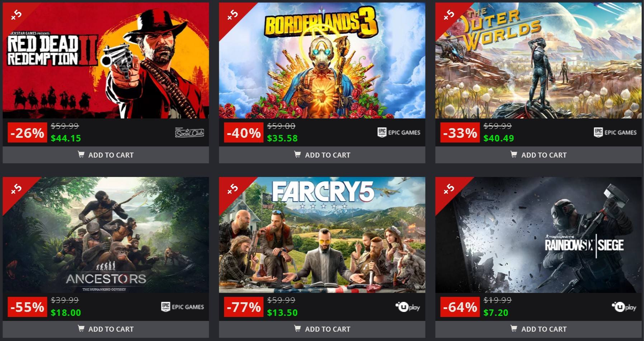Click Epic Games logo under Ancestors
644x341 pixels.
[x=182, y=307]
